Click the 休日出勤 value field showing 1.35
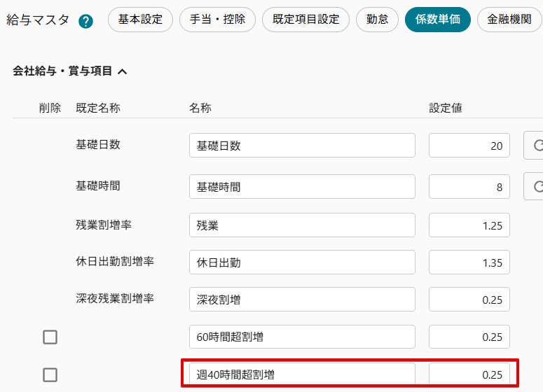 coord(469,262)
